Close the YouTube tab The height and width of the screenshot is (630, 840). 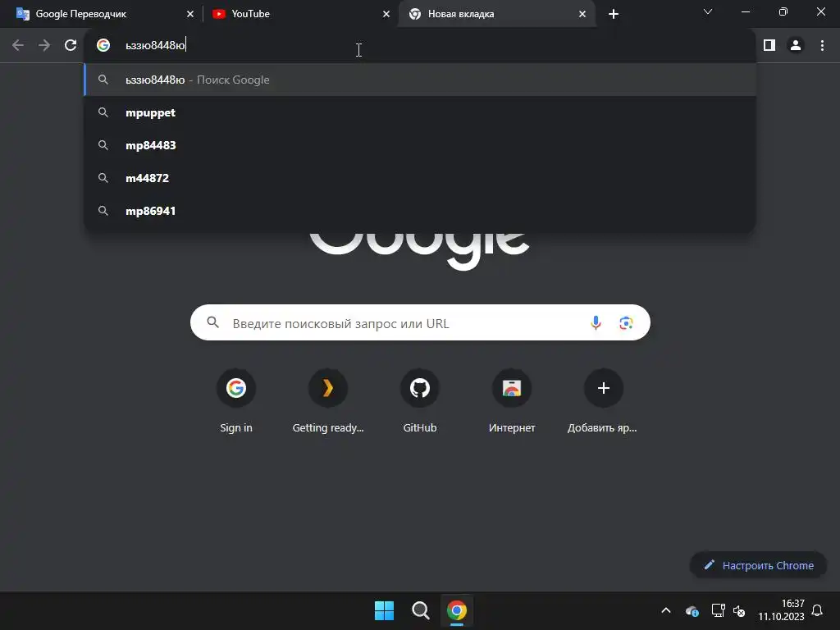(x=386, y=14)
